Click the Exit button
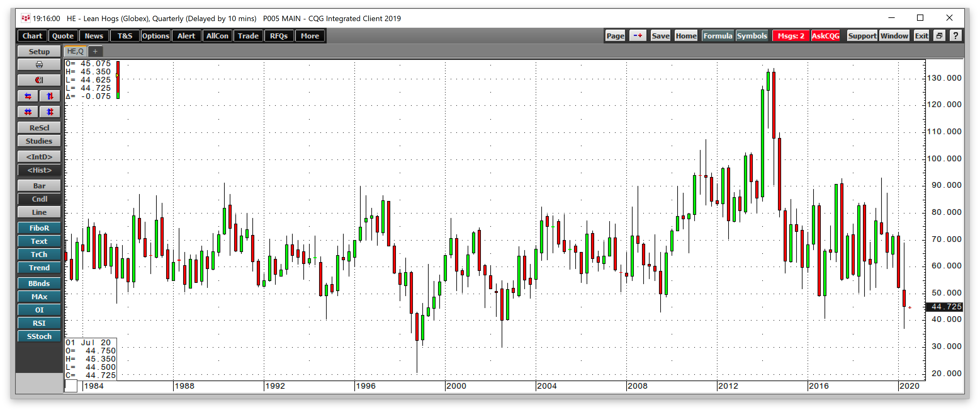 click(x=921, y=36)
